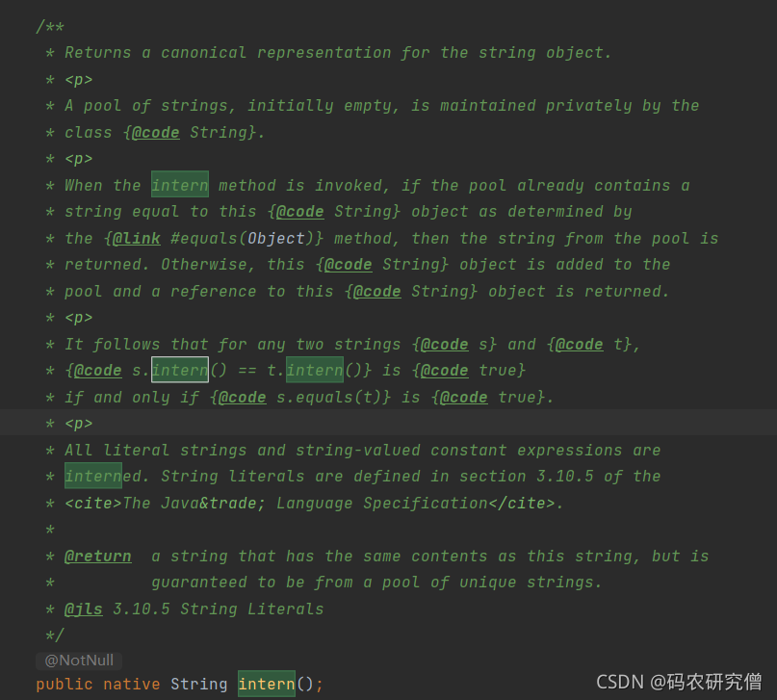Click the @NotNull annotation inlay hint
777x700 pixels.
click(79, 661)
